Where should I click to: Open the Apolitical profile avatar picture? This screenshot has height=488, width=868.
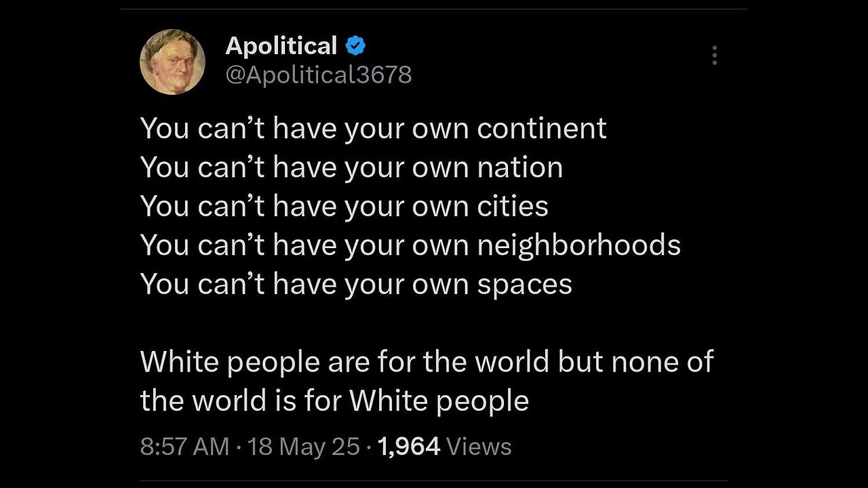point(172,62)
